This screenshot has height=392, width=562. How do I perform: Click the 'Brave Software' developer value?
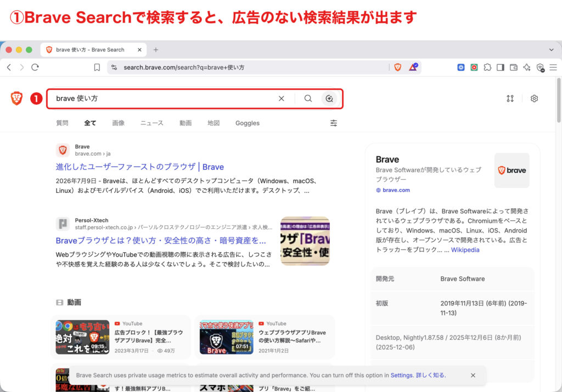point(462,279)
